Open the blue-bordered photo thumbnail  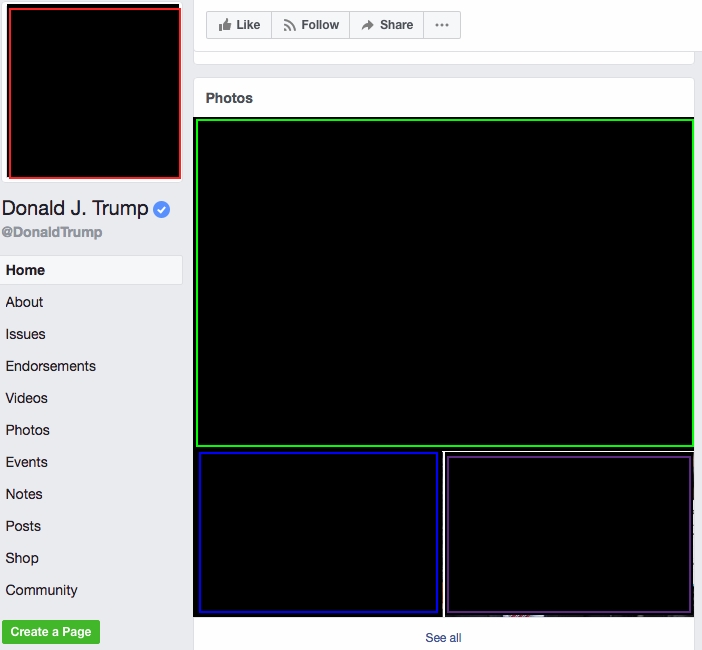point(318,532)
